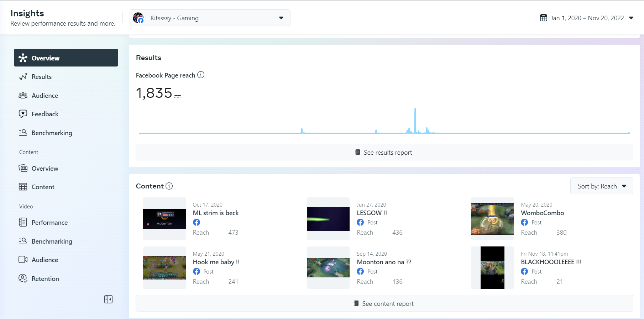Open the LESGOW !! post title
644x319 pixels.
[372, 213]
